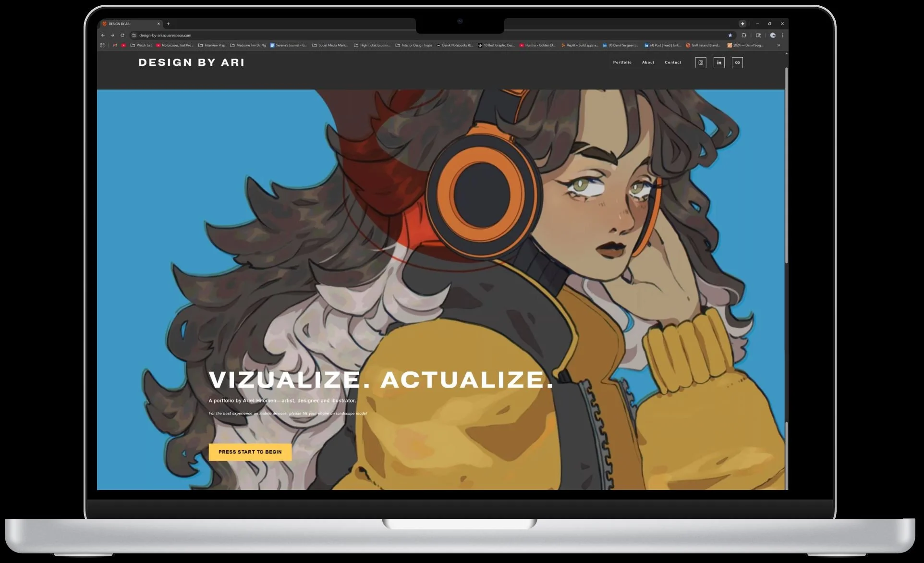924x563 pixels.
Task: Open the Chrome three-dot menu
Action: (x=782, y=35)
